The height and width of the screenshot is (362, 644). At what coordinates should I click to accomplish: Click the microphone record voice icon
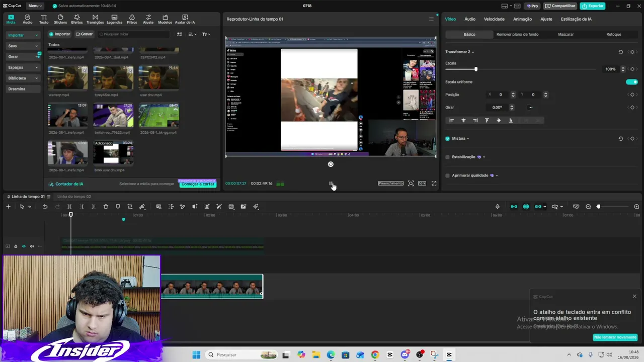tap(498, 207)
